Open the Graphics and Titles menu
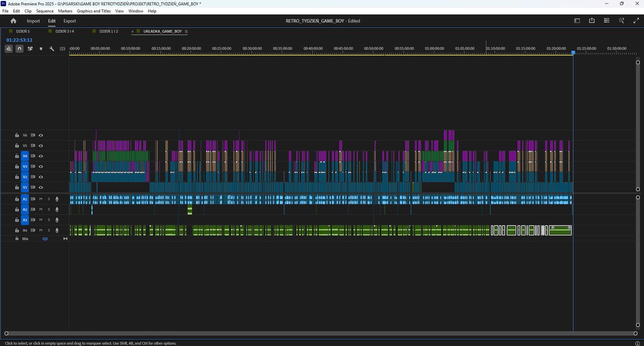644x346 pixels. pos(94,11)
